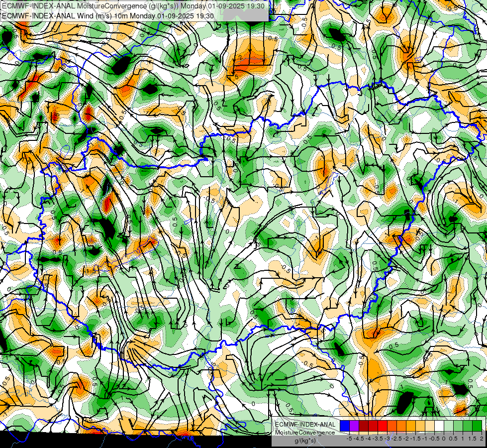
Task: Click ECMWF-INDEX-ANAL text in the legend box
Action: pos(305,425)
